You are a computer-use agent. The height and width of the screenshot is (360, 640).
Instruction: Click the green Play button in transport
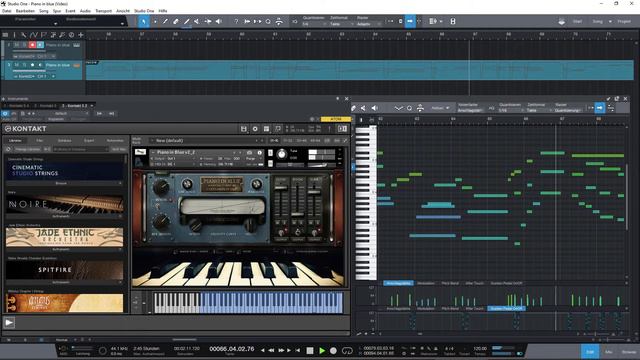pyautogui.click(x=322, y=350)
